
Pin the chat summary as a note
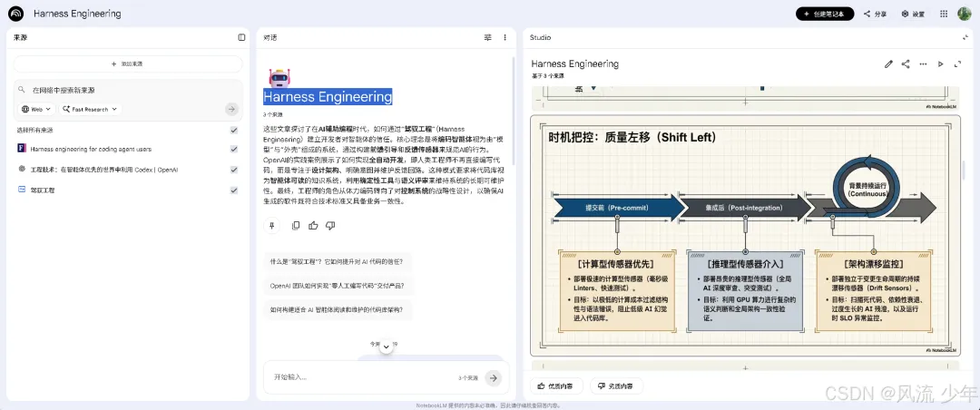tap(272, 226)
